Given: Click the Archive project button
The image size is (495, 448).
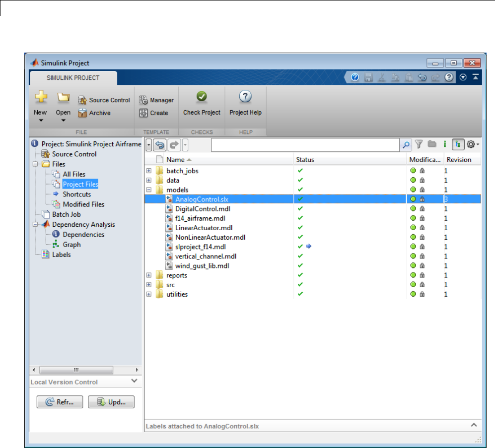Looking at the screenshot, I should pos(94,113).
